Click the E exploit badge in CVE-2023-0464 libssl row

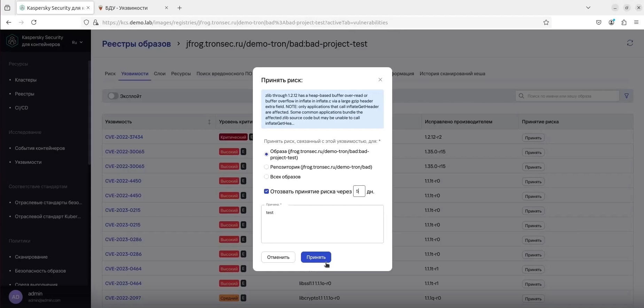click(x=243, y=283)
